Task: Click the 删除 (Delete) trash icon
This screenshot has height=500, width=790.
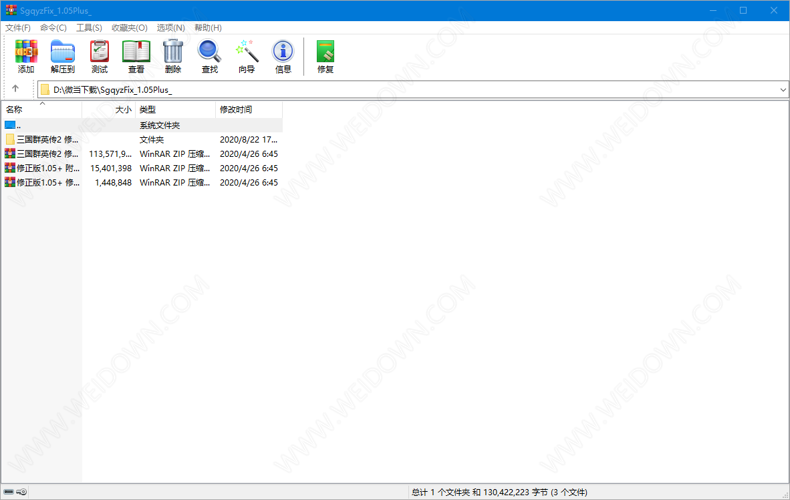Action: (173, 51)
